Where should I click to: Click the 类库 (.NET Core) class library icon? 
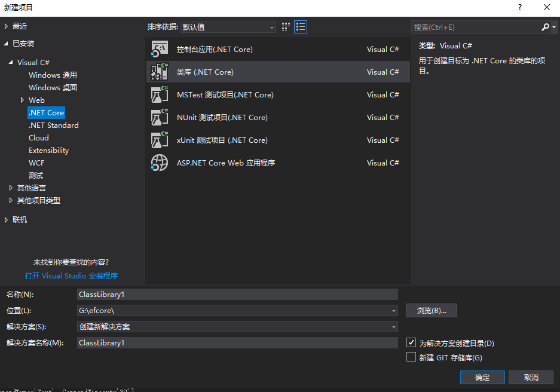click(x=160, y=72)
